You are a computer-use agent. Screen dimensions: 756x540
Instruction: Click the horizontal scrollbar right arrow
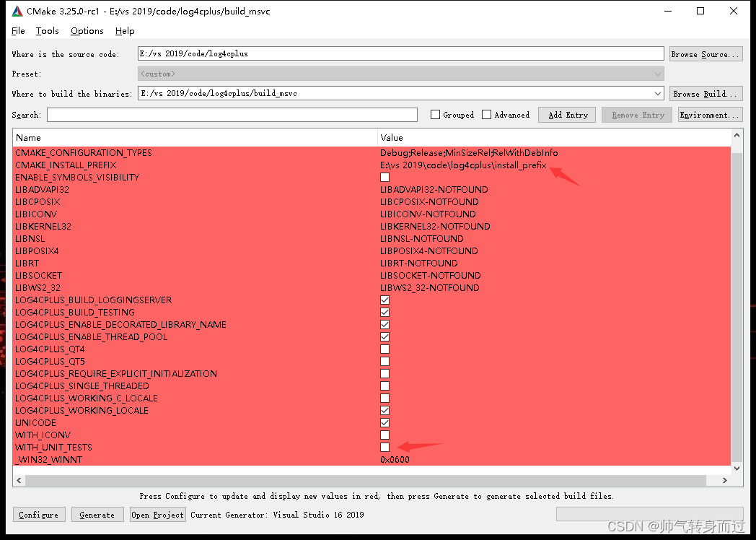[725, 480]
